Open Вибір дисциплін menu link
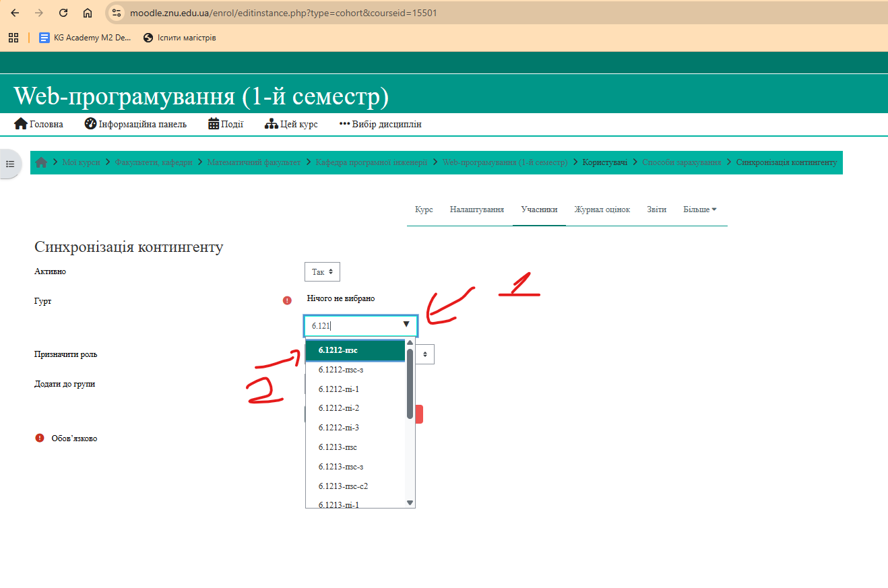This screenshot has height=588, width=888. click(x=380, y=124)
